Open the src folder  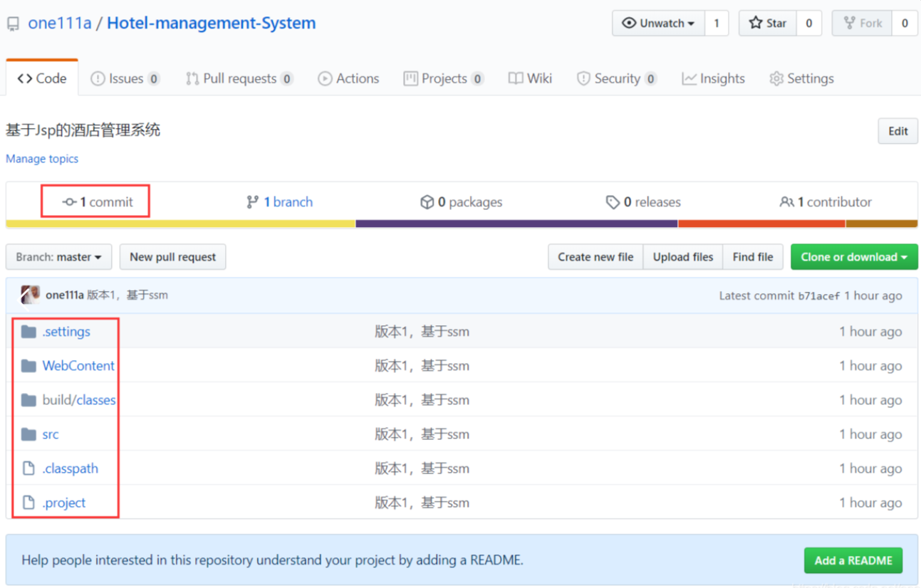(x=51, y=434)
